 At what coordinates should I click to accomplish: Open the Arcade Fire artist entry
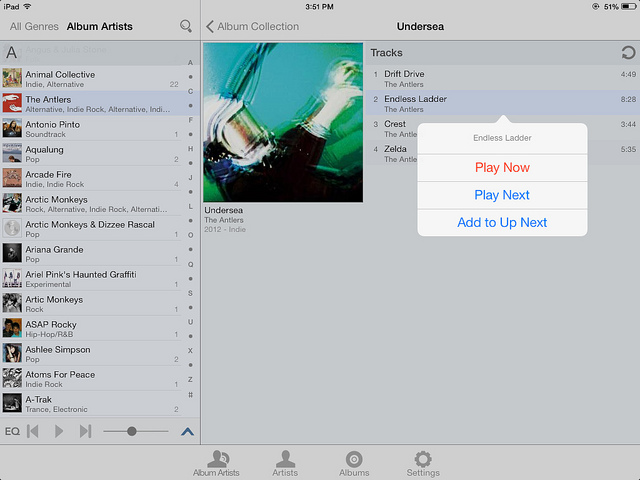(x=91, y=178)
